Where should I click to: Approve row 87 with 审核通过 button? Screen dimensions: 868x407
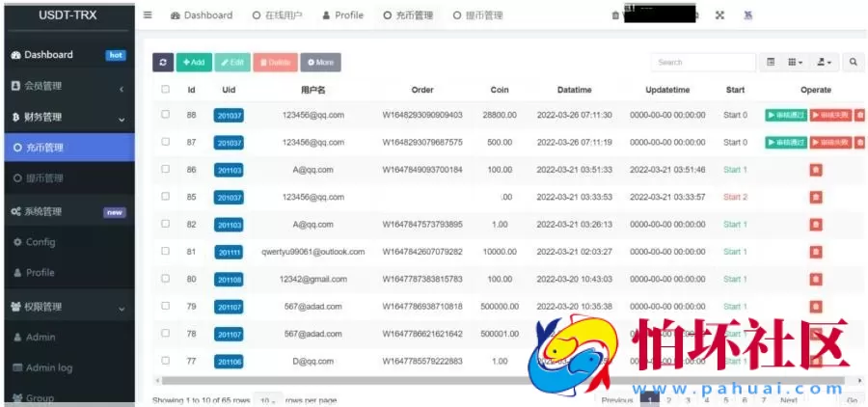786,143
